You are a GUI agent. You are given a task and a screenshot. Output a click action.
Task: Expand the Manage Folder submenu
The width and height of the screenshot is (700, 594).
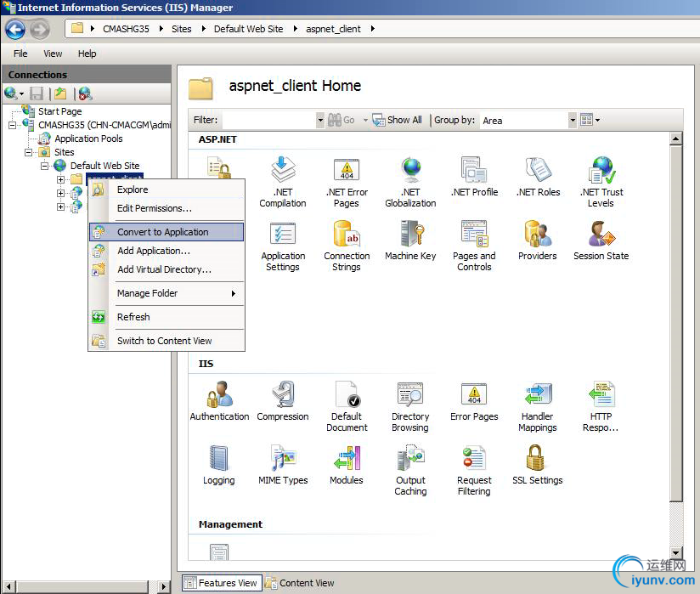(x=167, y=293)
